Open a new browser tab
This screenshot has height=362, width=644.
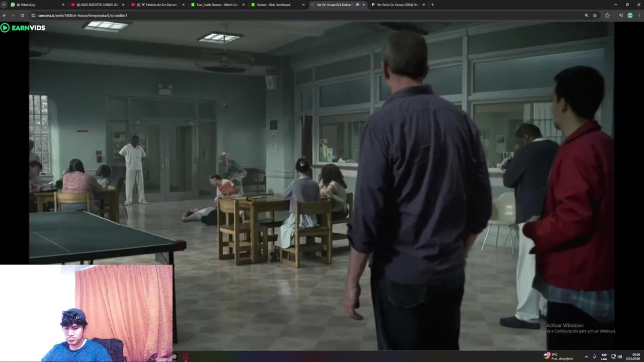click(x=433, y=5)
